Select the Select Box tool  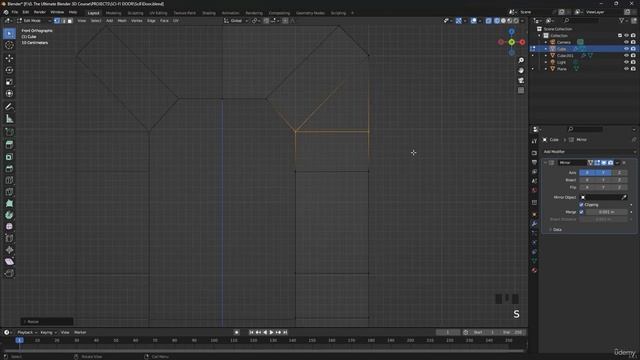tap(9, 33)
